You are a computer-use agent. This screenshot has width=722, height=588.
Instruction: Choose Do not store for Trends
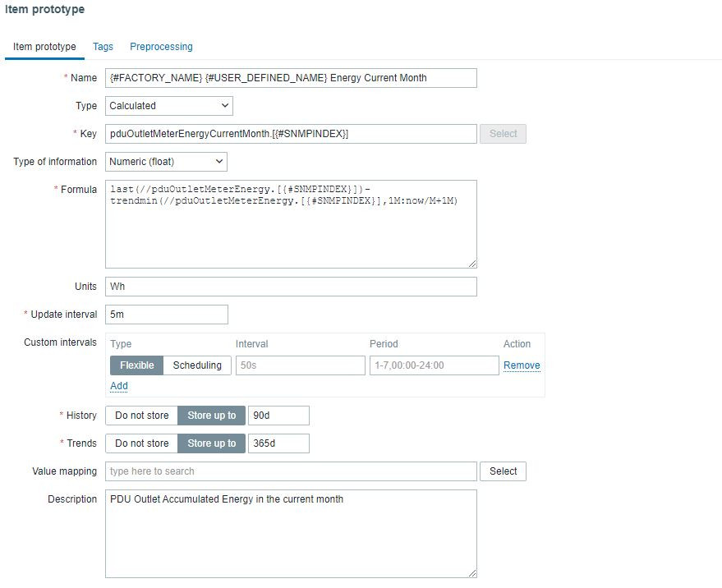[141, 443]
